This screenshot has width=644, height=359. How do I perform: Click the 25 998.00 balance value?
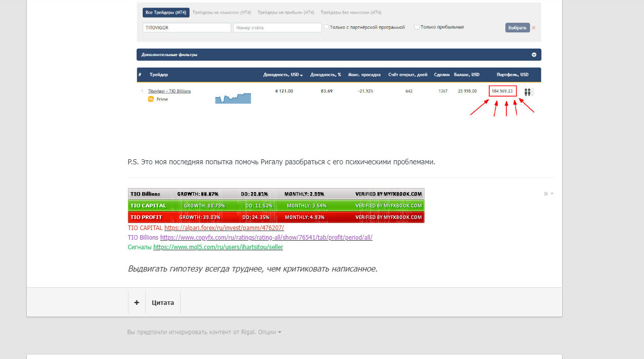pos(467,91)
